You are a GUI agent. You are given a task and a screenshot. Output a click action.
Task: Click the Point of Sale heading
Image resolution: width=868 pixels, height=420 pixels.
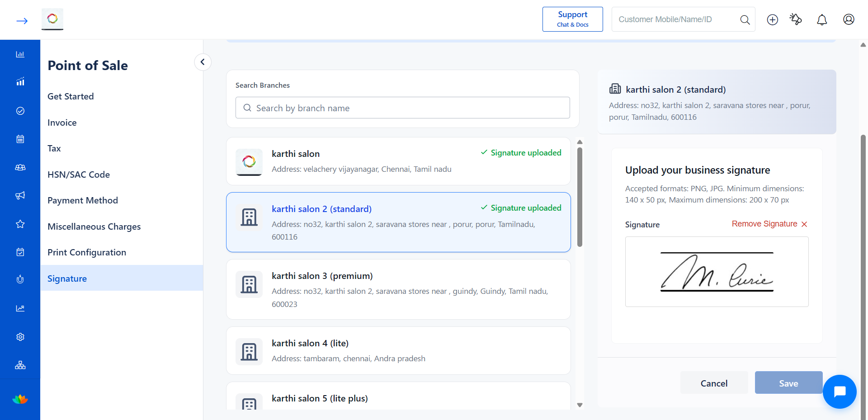[x=88, y=66]
